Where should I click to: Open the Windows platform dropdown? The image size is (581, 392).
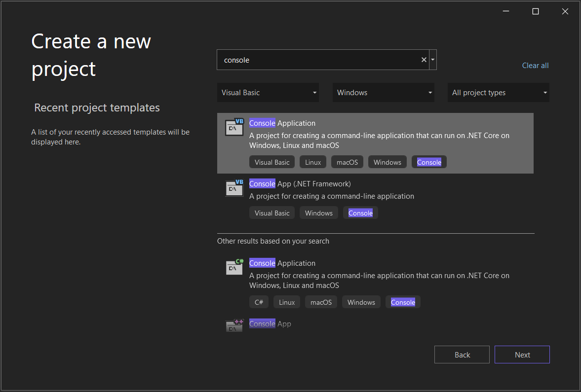coord(384,92)
